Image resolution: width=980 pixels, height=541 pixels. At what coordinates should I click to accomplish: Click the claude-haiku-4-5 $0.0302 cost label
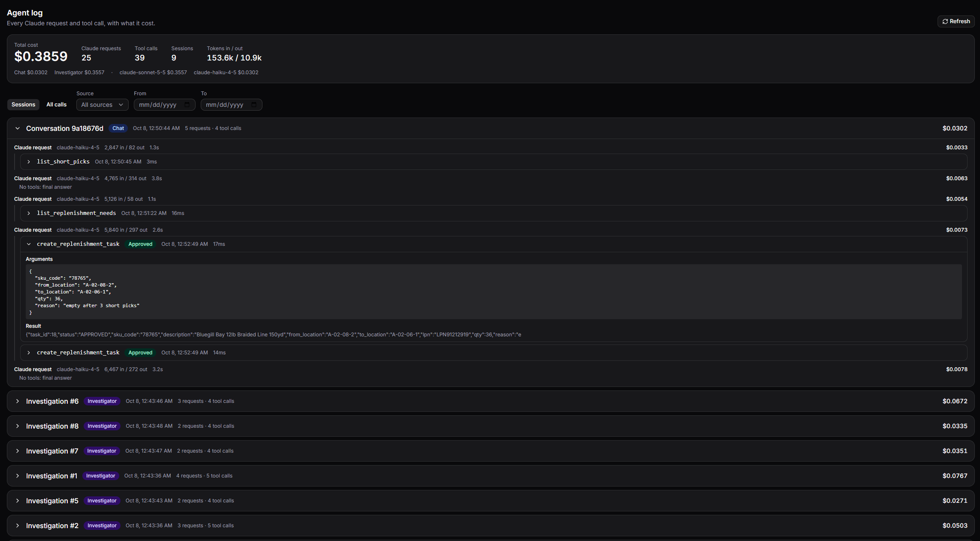[226, 73]
